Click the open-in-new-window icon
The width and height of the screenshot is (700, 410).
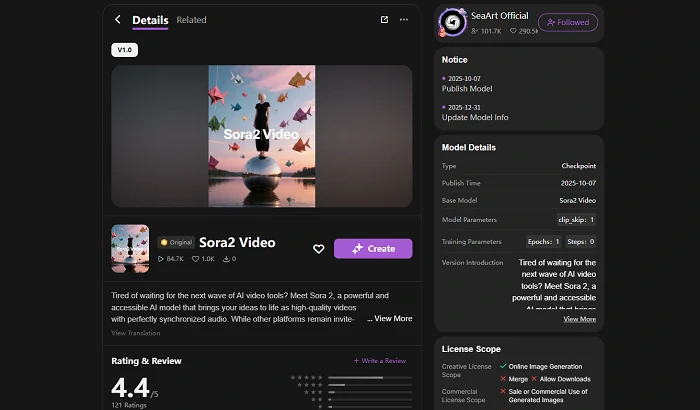click(x=384, y=19)
